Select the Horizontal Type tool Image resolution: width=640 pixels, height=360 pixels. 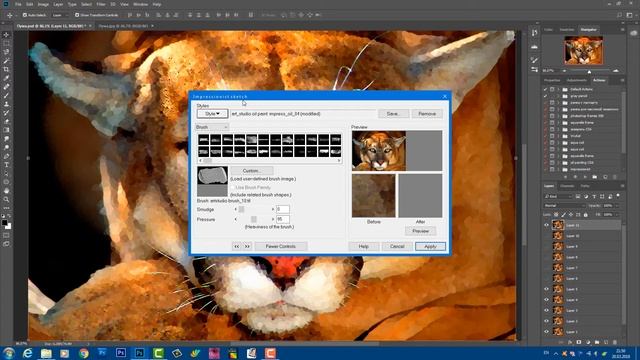click(x=6, y=165)
